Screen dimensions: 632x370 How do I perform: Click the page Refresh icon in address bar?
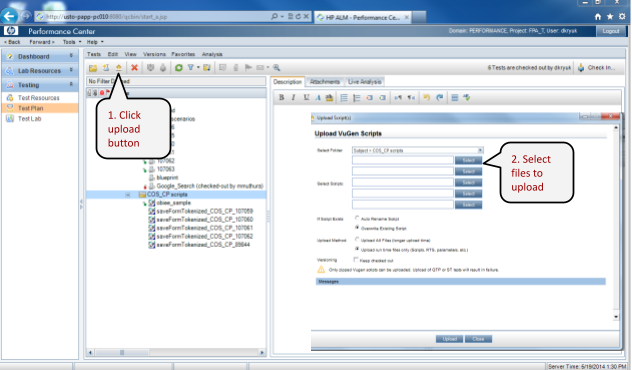point(298,17)
